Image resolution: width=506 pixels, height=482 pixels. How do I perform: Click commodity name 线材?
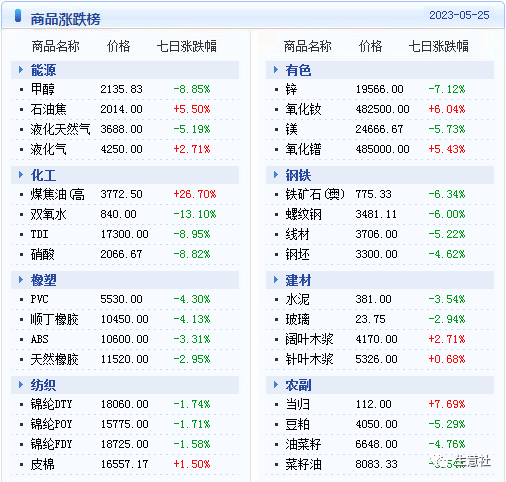coord(297,234)
